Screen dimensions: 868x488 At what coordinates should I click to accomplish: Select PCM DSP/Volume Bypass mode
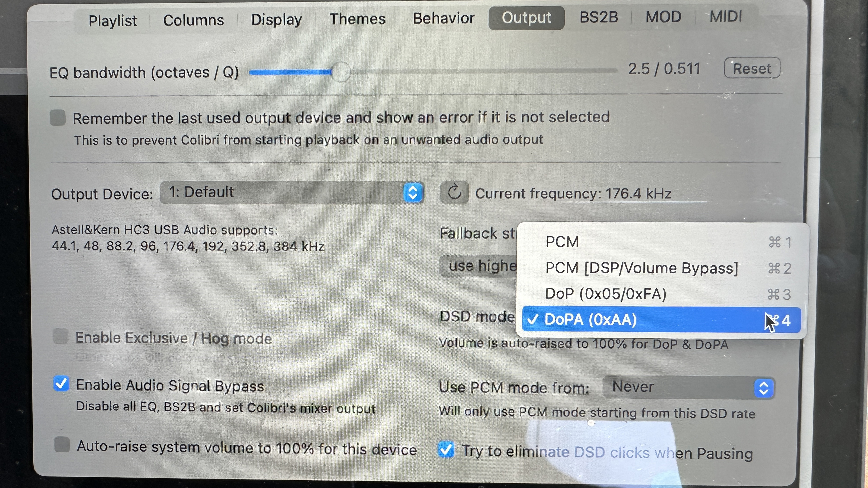(x=641, y=267)
